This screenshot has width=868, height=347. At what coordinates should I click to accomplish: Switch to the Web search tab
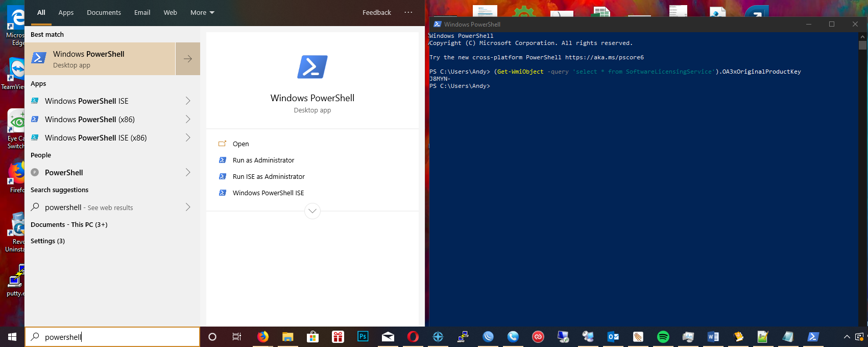pyautogui.click(x=170, y=12)
